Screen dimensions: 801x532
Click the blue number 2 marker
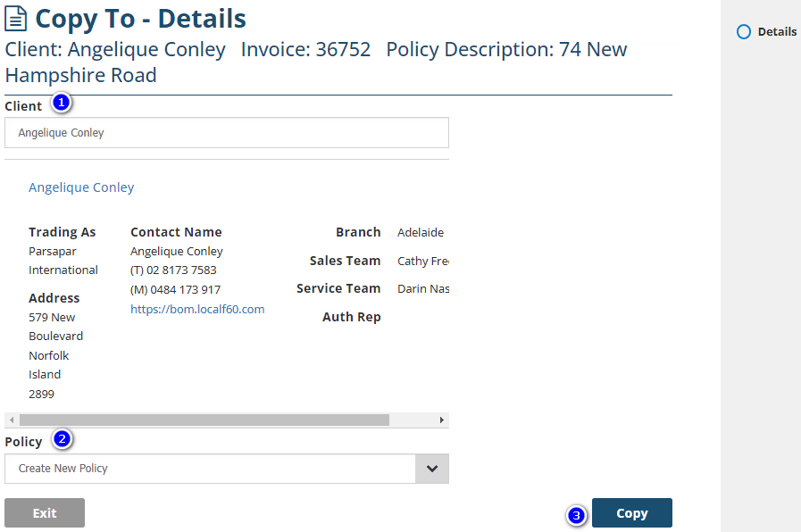click(x=62, y=439)
